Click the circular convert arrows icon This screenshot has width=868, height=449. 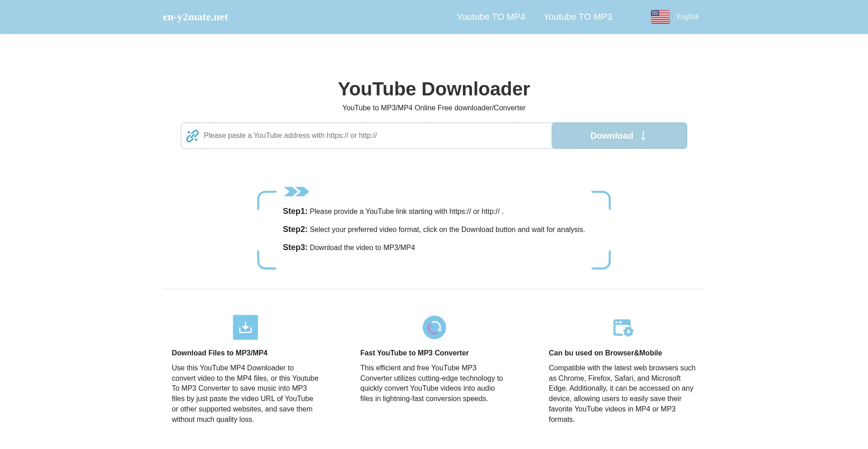pyautogui.click(x=434, y=327)
